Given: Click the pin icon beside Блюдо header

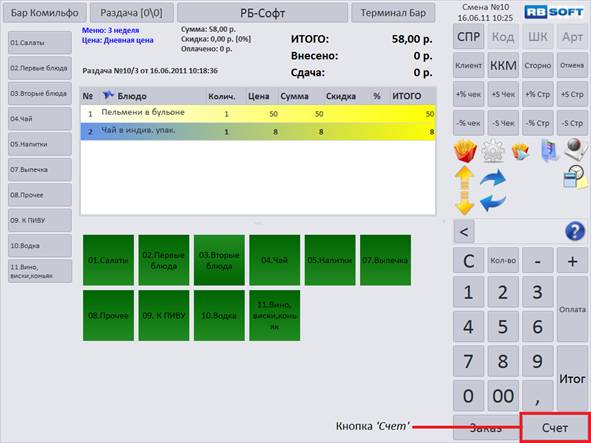Looking at the screenshot, I should pyautogui.click(x=108, y=95).
